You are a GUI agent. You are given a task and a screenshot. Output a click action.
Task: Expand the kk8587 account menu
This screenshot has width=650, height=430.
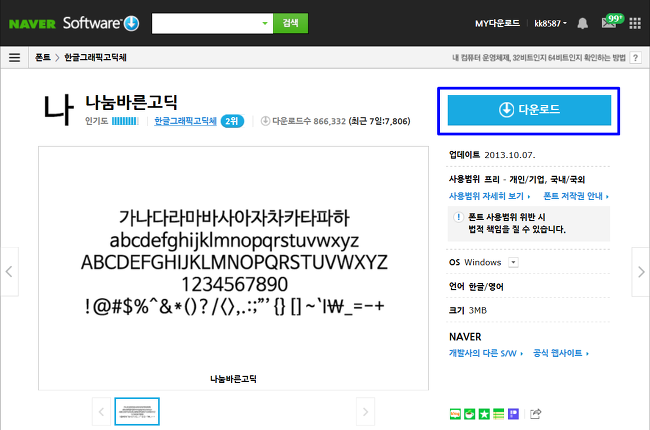coord(550,23)
